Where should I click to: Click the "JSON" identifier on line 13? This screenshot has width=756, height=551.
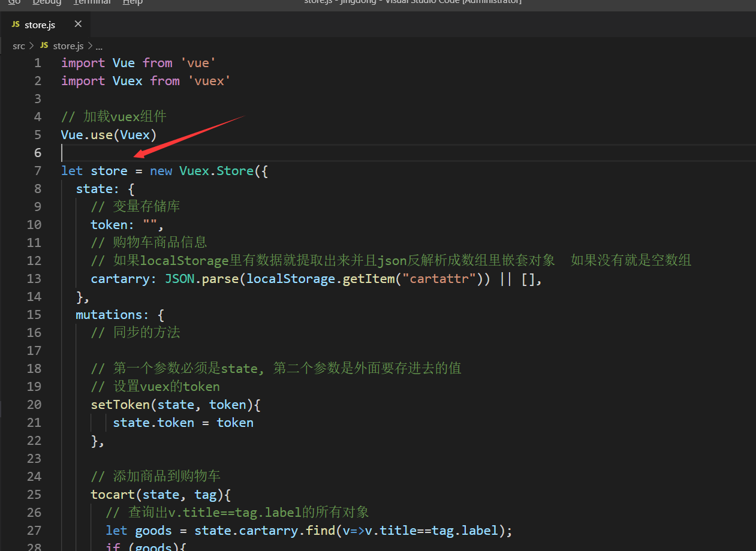pyautogui.click(x=179, y=279)
